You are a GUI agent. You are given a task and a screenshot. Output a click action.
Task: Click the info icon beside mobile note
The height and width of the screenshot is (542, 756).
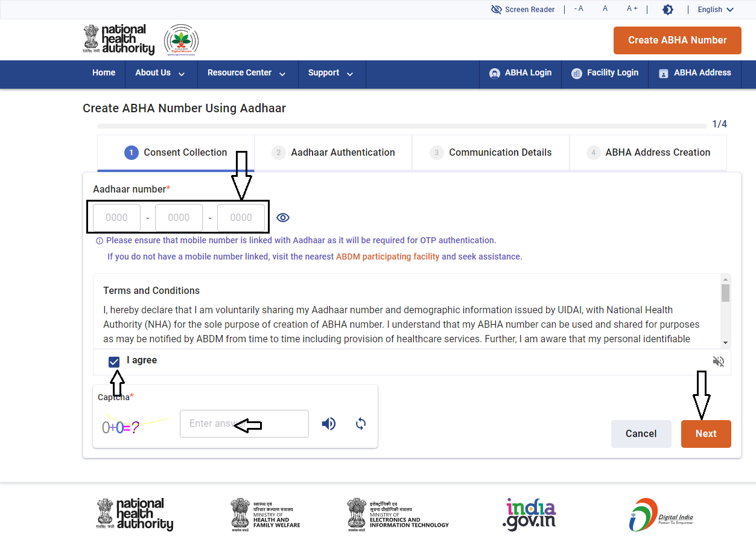(100, 241)
